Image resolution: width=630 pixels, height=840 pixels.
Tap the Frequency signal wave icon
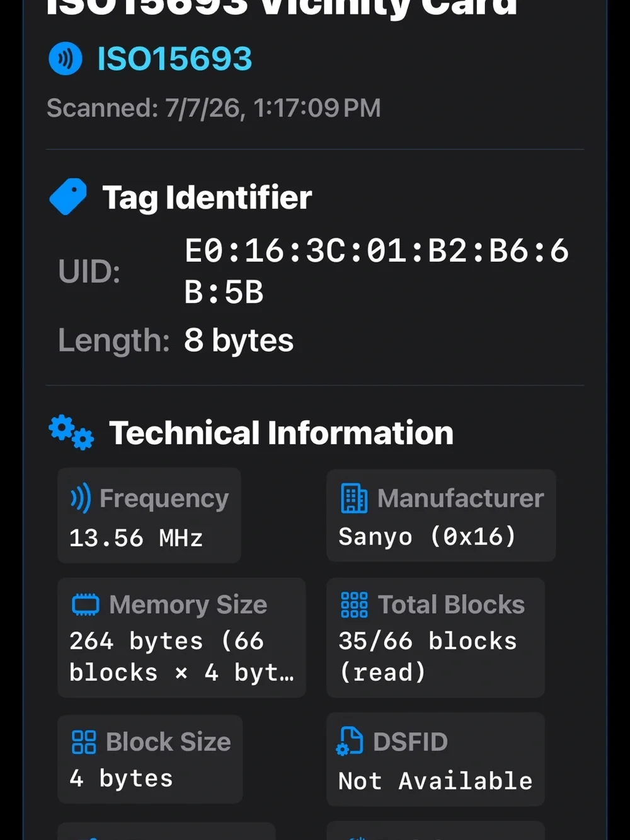(x=81, y=498)
